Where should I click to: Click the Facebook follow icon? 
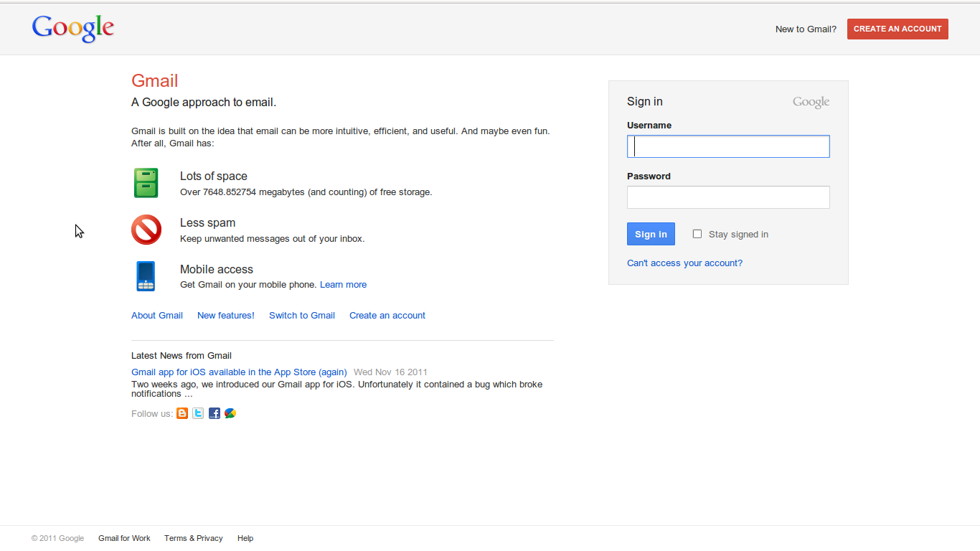coord(214,413)
